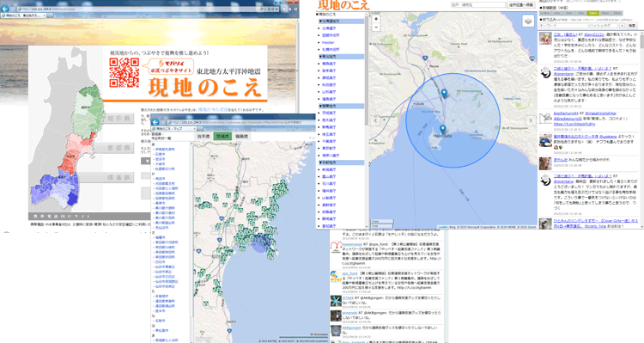
Task: Select the upper blue map pin in circle
Action: (x=444, y=94)
